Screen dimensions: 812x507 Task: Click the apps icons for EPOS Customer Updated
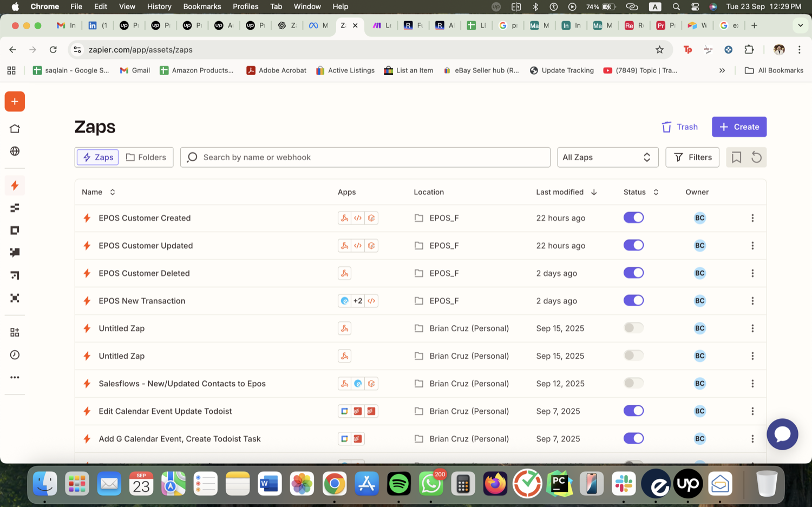click(358, 246)
